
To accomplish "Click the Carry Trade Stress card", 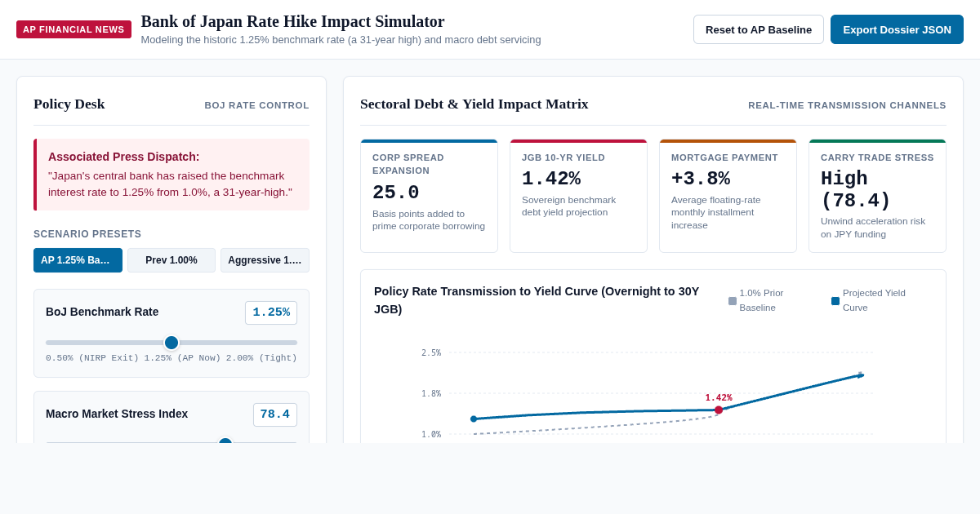I will click(x=877, y=196).
